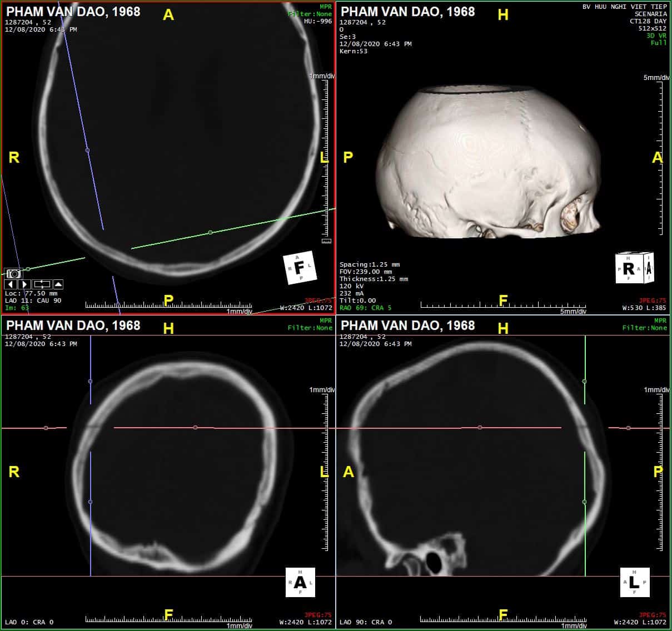Viewport: 672px width, 631px height.
Task: Expand controls with the up triangle button
Action: pos(58,284)
